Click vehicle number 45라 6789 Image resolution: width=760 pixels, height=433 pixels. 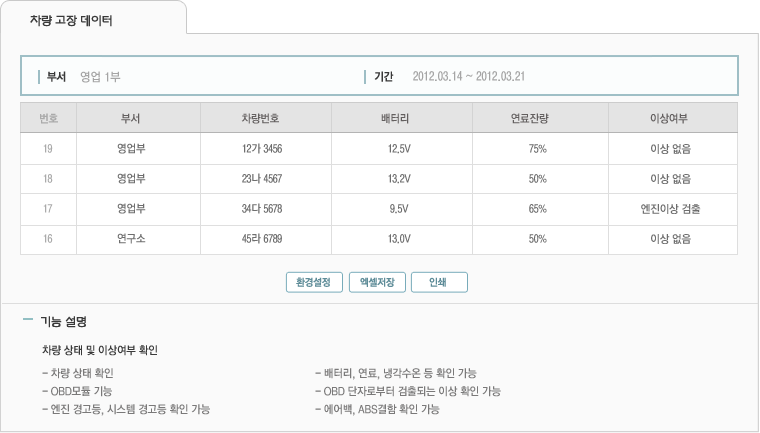(262, 239)
